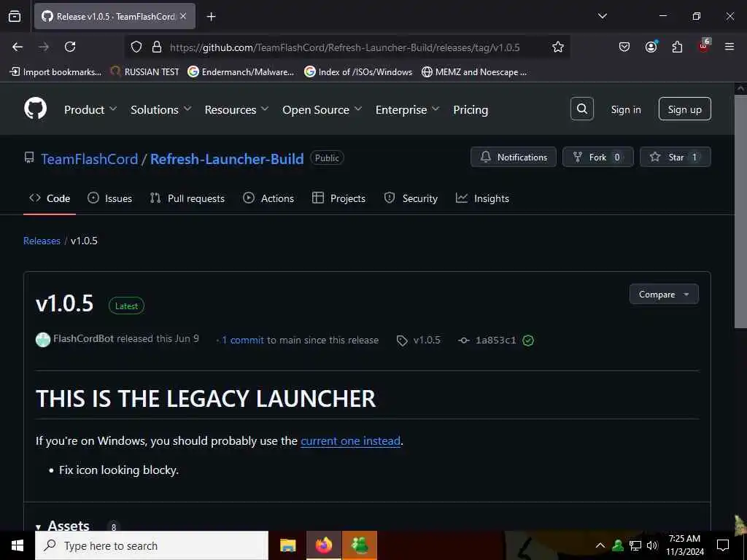Image resolution: width=747 pixels, height=560 pixels.
Task: Open the TeamFlashCord owner link
Action: click(89, 158)
